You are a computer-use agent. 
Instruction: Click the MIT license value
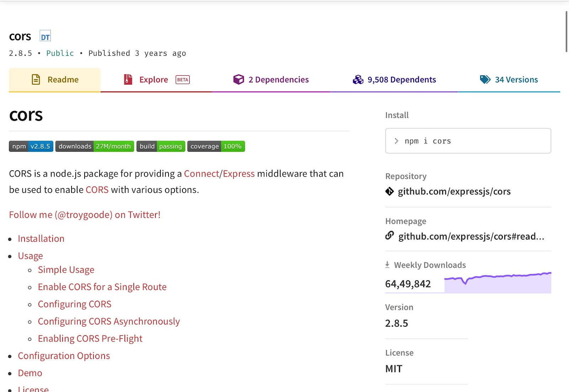click(394, 369)
